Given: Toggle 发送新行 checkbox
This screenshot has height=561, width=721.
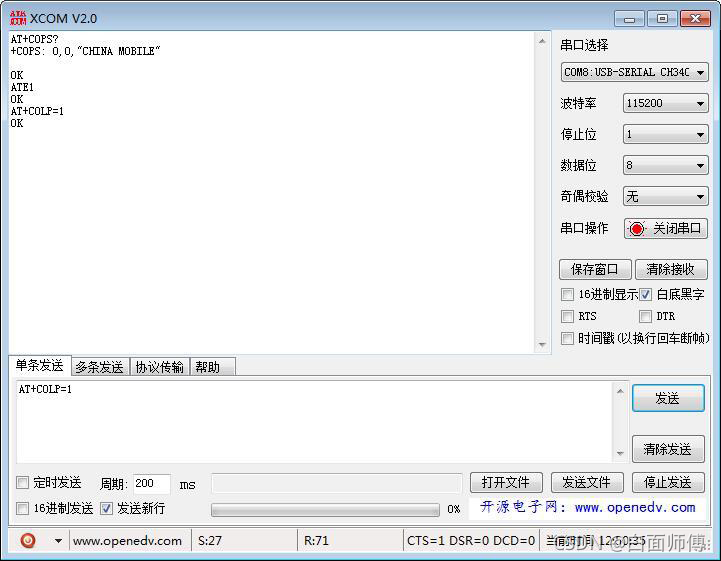Looking at the screenshot, I should (106, 508).
